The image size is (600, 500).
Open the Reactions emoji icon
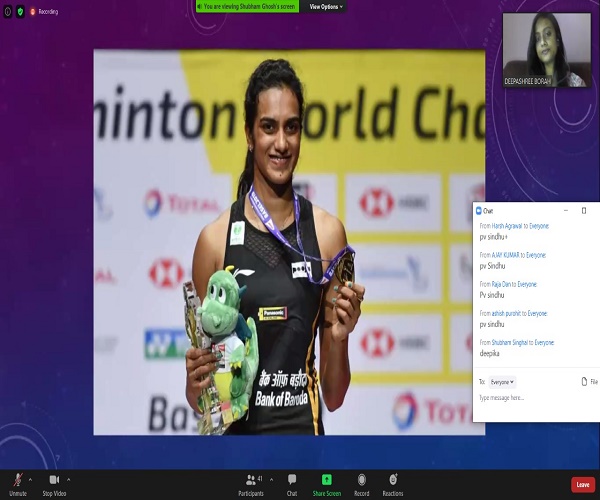[x=393, y=479]
